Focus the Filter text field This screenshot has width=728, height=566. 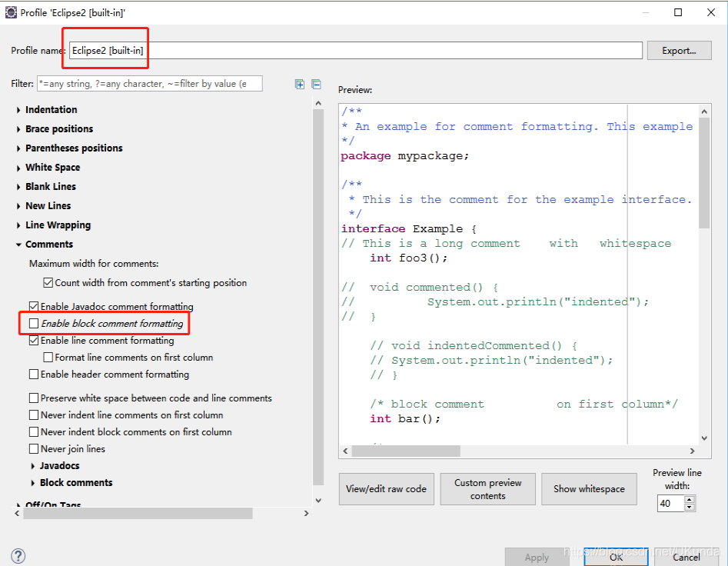[x=149, y=84]
